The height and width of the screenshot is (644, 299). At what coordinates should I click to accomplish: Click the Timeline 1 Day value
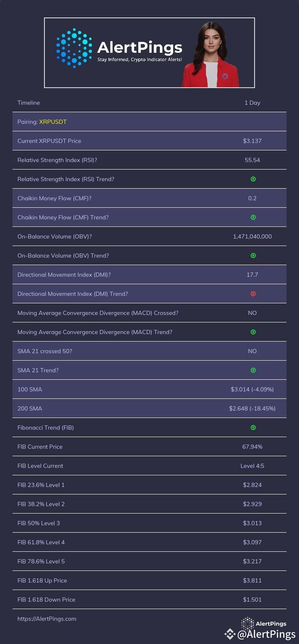(252, 103)
